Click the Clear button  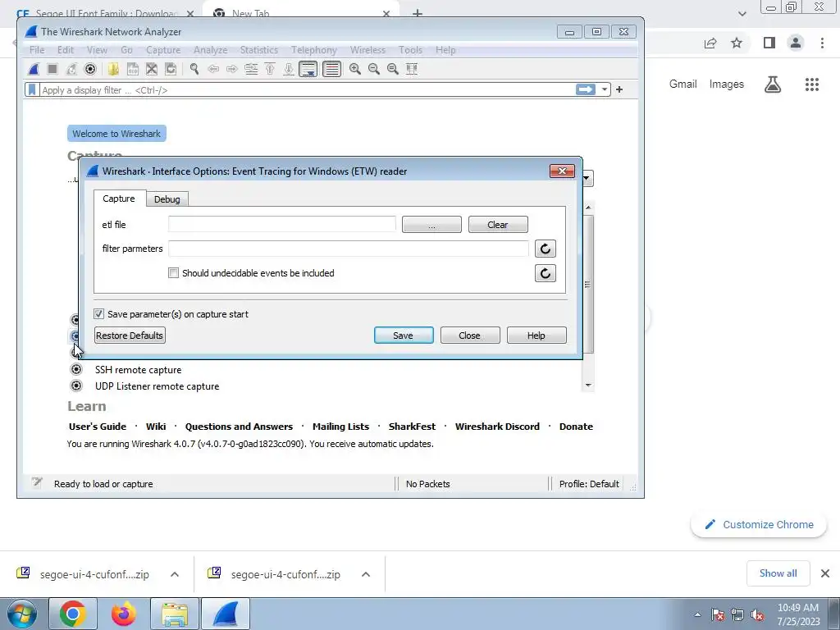[498, 225]
